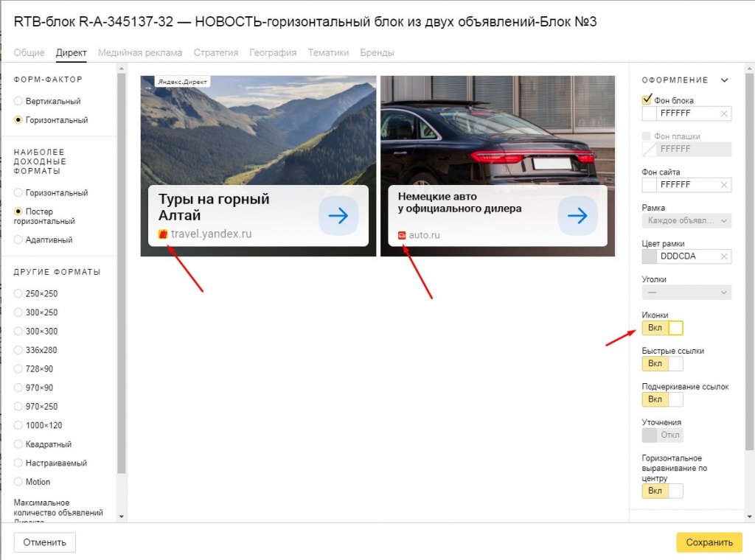The height and width of the screenshot is (560, 755).
Task: Switch to the Тематики tab
Action: coord(328,52)
